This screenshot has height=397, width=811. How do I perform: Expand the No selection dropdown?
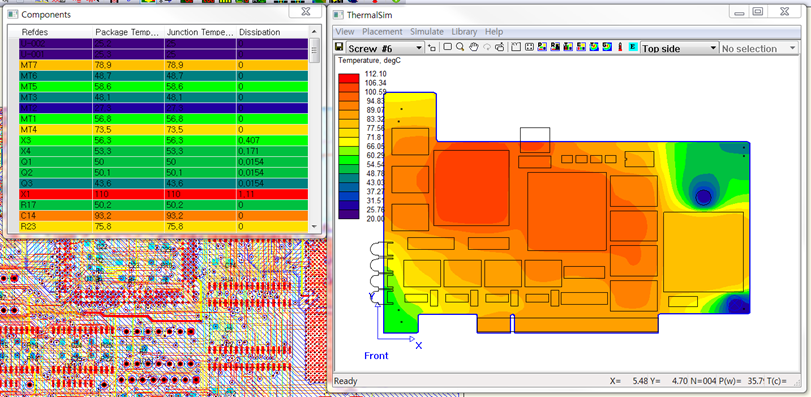759,48
